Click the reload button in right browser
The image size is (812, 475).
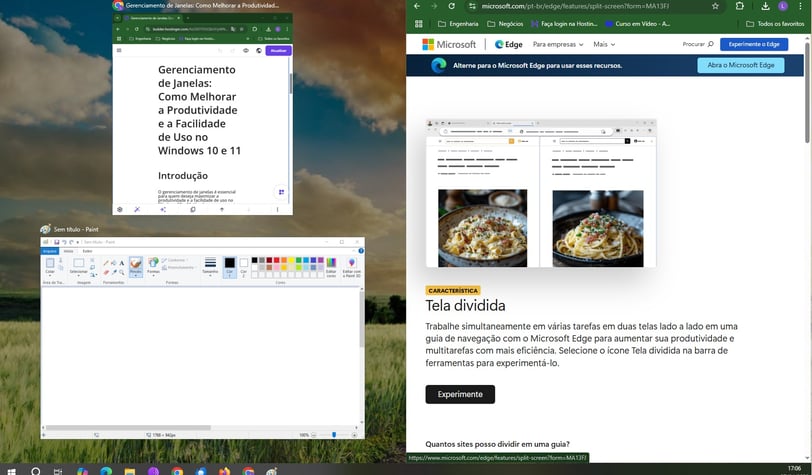[452, 6]
